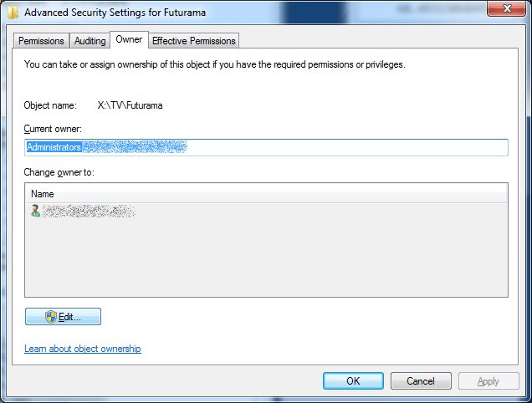Image resolution: width=532 pixels, height=403 pixels.
Task: Click empty area in Change owner list
Action: tap(265, 259)
